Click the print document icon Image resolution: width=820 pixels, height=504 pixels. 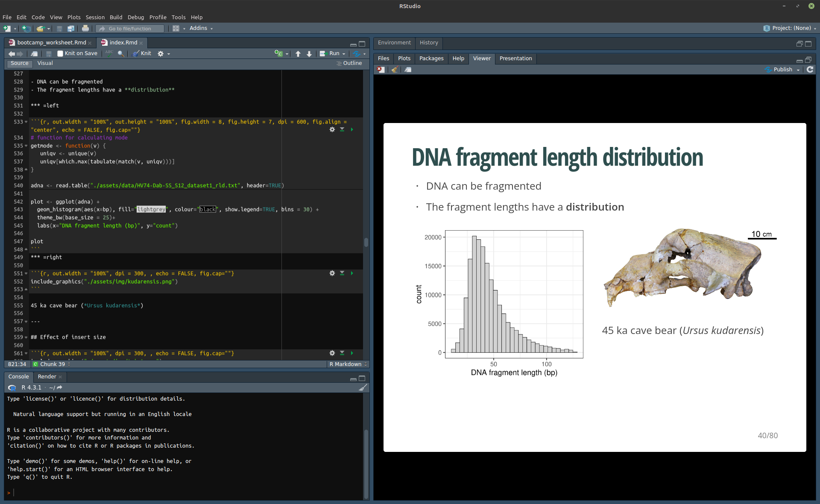[x=85, y=28]
